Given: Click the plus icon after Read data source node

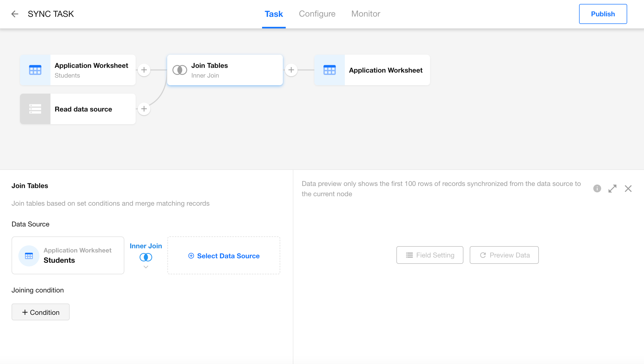Looking at the screenshot, I should tap(144, 109).
